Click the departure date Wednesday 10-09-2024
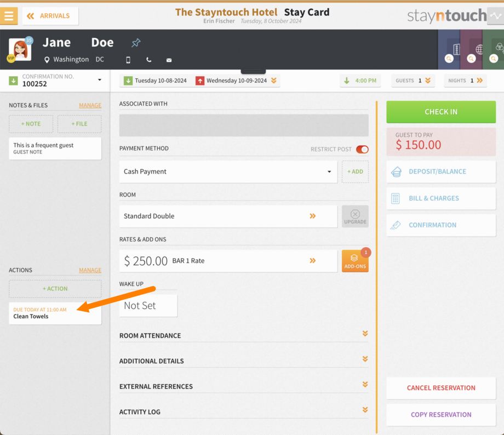This screenshot has width=504, height=435. point(231,81)
